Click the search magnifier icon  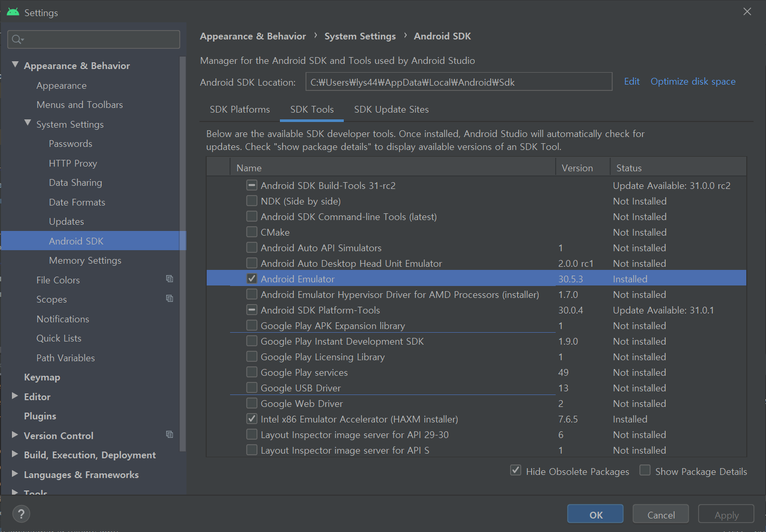pyautogui.click(x=18, y=39)
